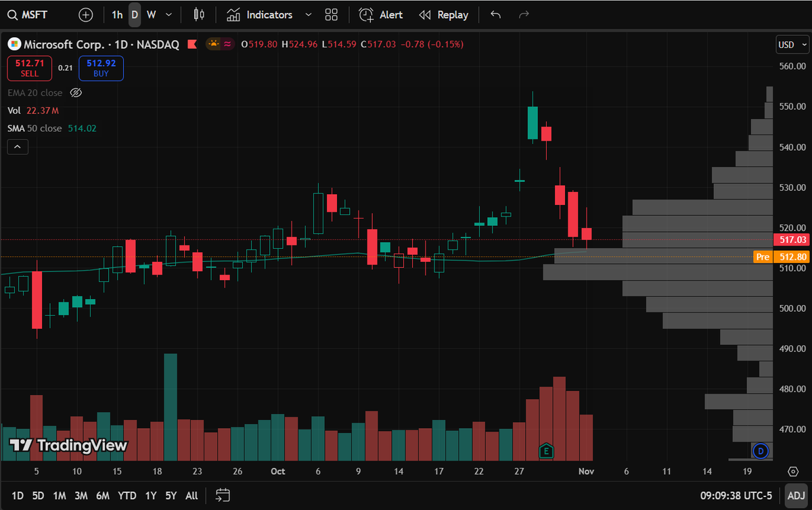
Task: Open the Indicators dialog
Action: coord(261,14)
